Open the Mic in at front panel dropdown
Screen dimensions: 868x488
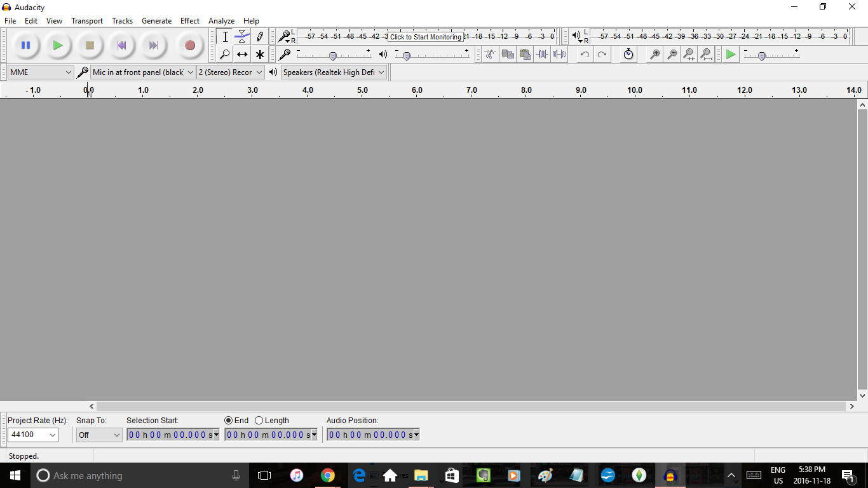point(143,72)
